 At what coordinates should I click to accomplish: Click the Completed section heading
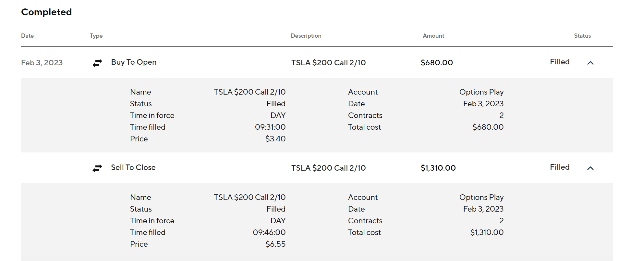(46, 12)
